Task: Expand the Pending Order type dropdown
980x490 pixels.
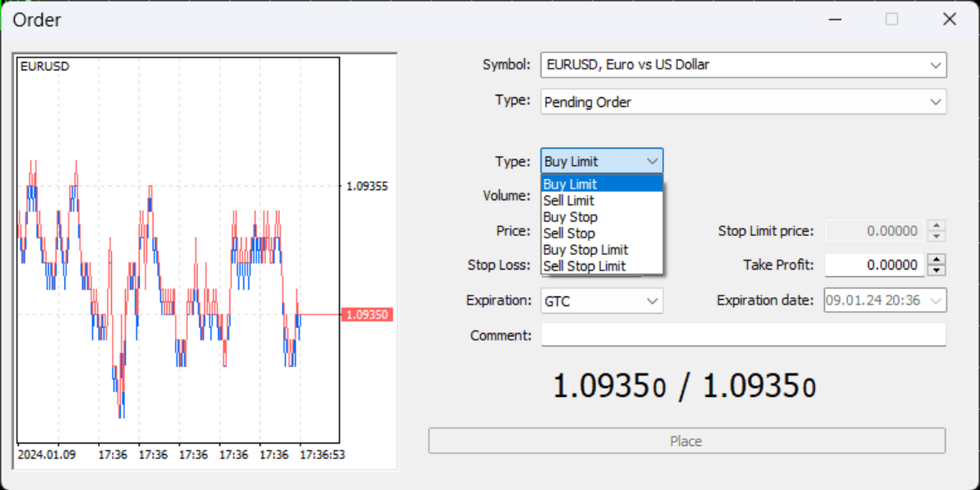Action: [x=936, y=101]
